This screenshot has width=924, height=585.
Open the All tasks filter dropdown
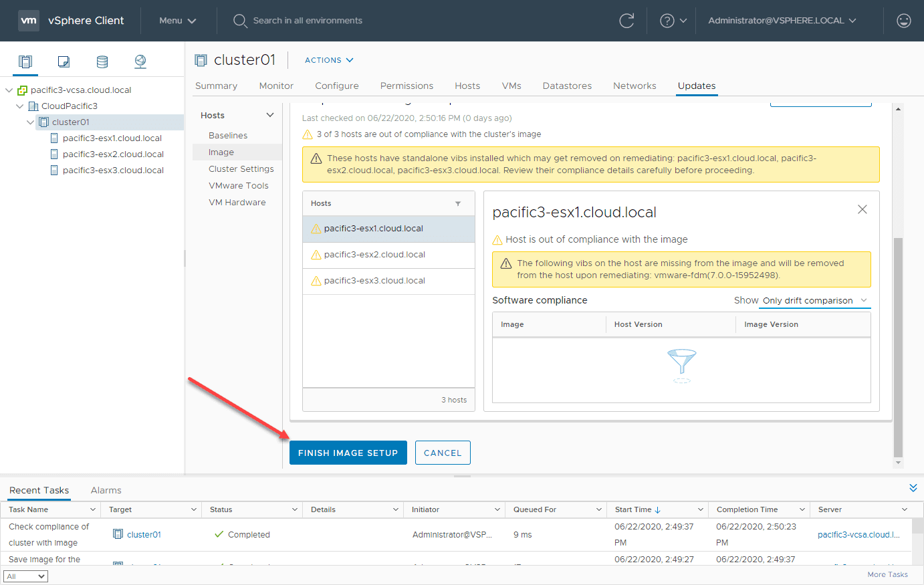(25, 576)
